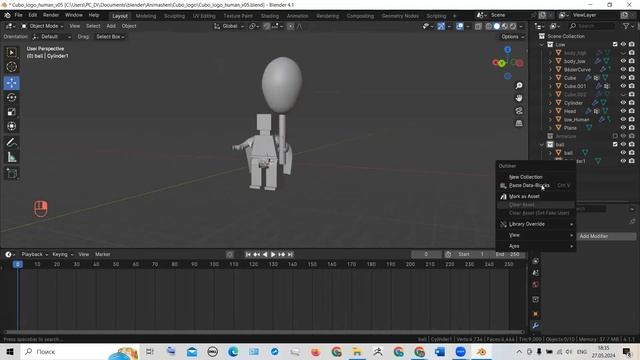Open the Keying dropdown in timeline
This screenshot has height=360, width=640.
62,254
